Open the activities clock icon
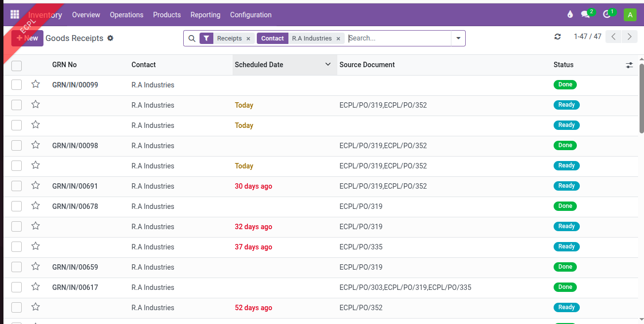The image size is (644, 324). coord(607,15)
